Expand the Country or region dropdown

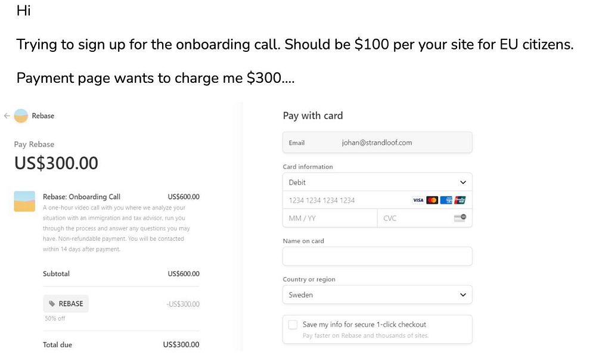(x=377, y=295)
